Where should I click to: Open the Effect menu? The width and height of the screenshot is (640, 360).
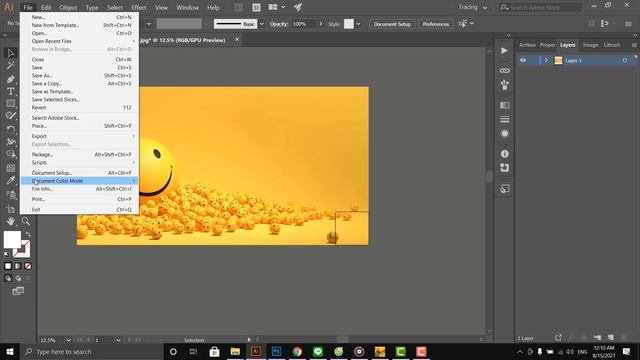pyautogui.click(x=139, y=7)
